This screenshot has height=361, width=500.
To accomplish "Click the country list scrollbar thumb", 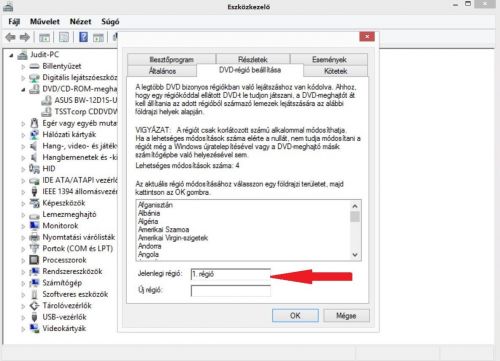I will point(355,217).
